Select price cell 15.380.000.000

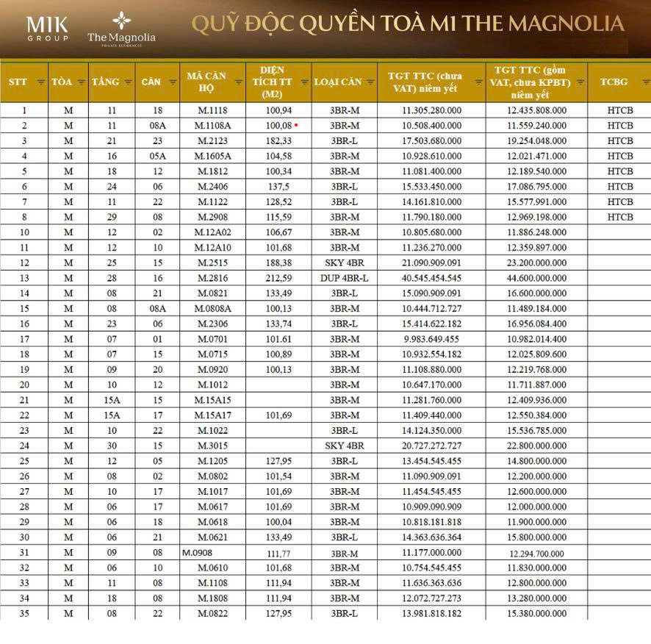536,613
